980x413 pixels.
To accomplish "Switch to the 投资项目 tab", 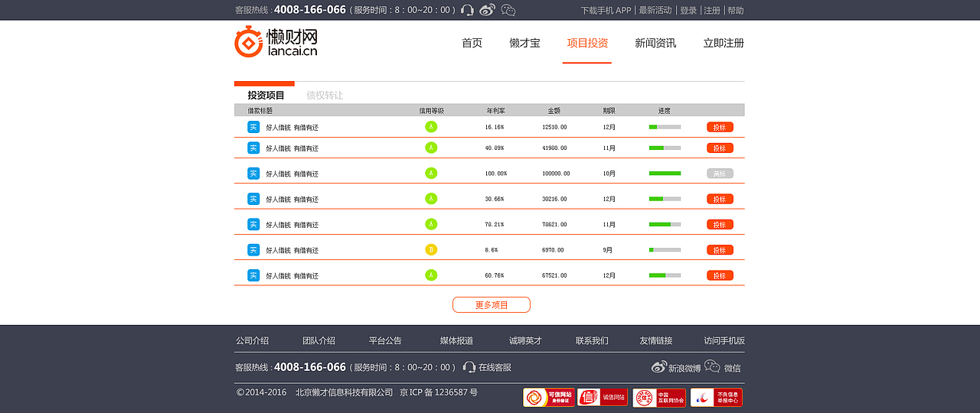I will coord(266,96).
